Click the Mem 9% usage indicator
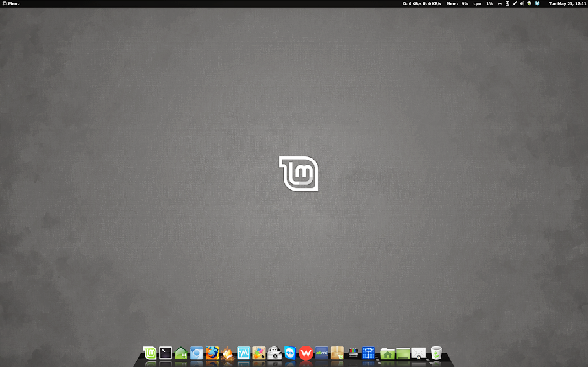The height and width of the screenshot is (367, 588). 457,3
